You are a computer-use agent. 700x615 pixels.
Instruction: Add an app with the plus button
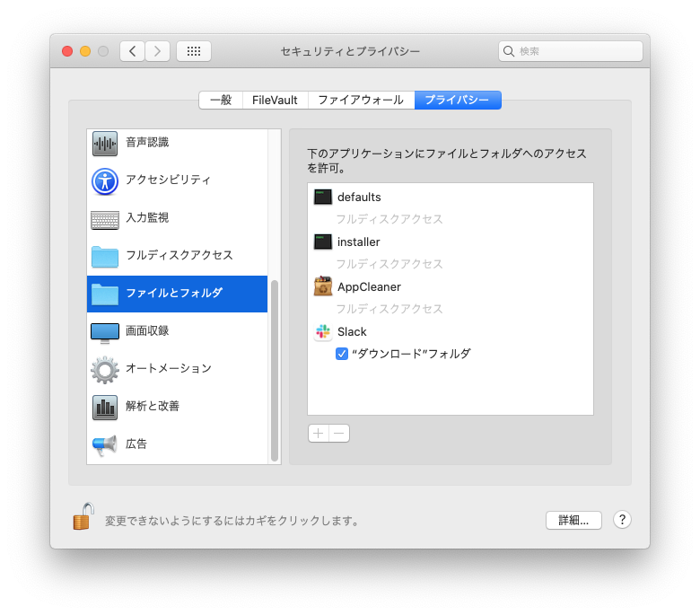click(x=319, y=434)
